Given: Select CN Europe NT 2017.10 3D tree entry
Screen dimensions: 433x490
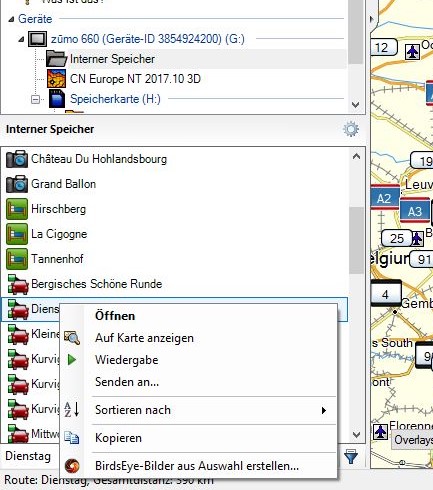Looking at the screenshot, I should pyautogui.click(x=135, y=79).
